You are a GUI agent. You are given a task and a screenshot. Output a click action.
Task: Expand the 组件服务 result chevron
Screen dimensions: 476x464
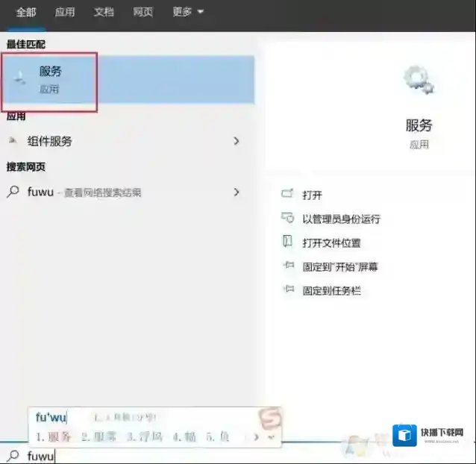[x=237, y=141]
